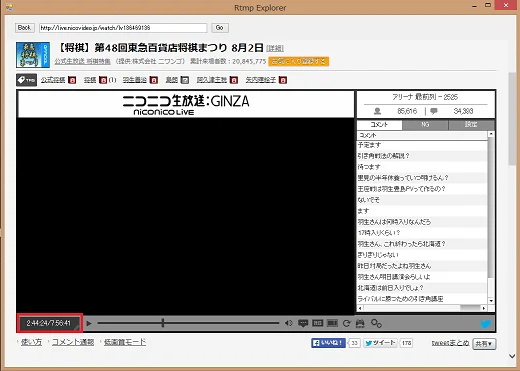This screenshot has height=371, width=520.
Task: Click the seek bar position handle
Action: pyautogui.click(x=163, y=323)
